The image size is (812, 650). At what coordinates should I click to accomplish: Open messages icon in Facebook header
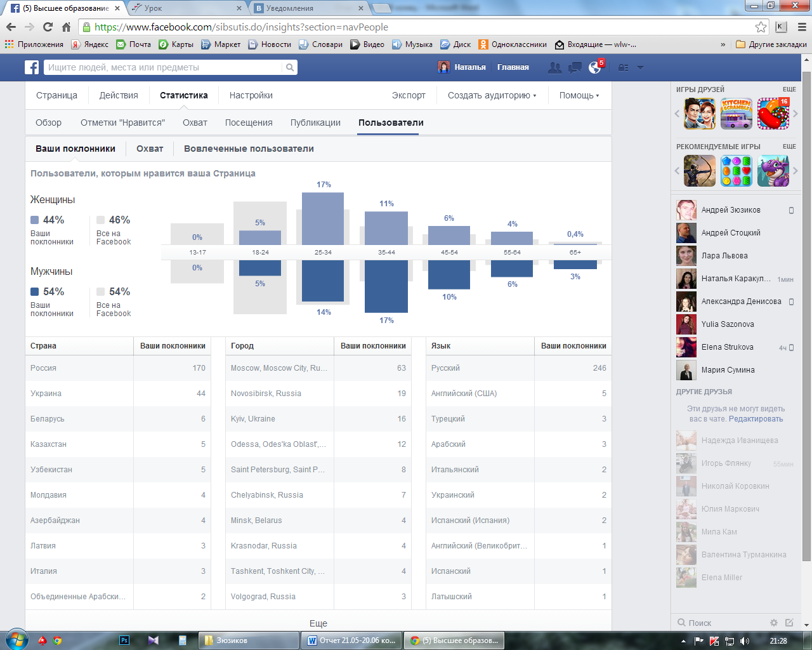click(575, 67)
